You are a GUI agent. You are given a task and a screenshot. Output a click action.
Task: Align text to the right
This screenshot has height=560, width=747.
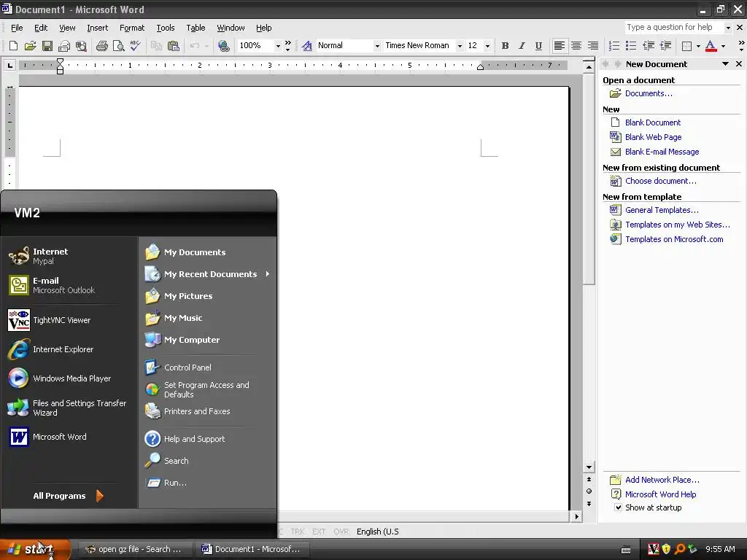click(x=593, y=46)
